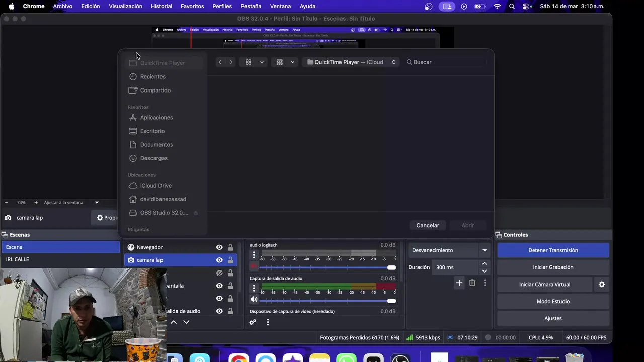The image size is (644, 362).
Task: Open audio mixer bottom three-dot menu
Action: [x=268, y=322]
